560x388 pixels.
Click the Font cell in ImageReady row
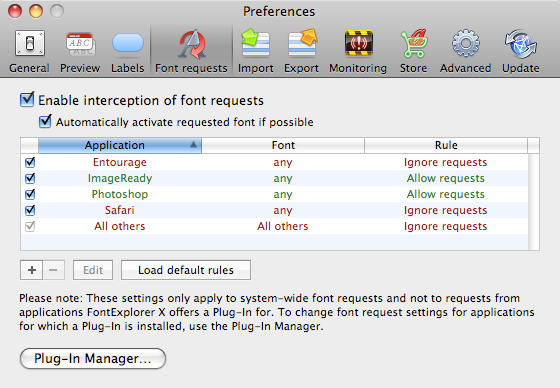coord(283,178)
